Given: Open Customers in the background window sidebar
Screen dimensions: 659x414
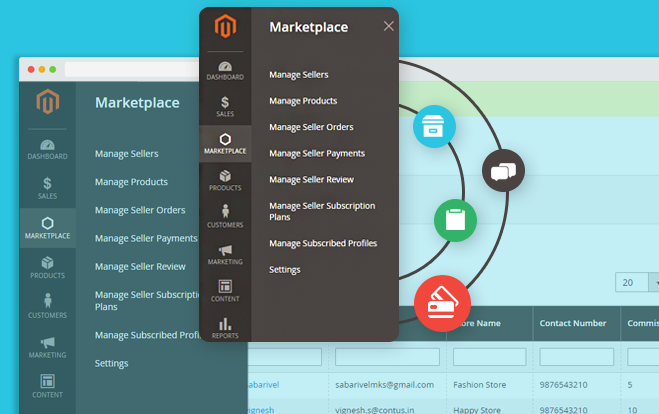Looking at the screenshot, I should click(47, 306).
